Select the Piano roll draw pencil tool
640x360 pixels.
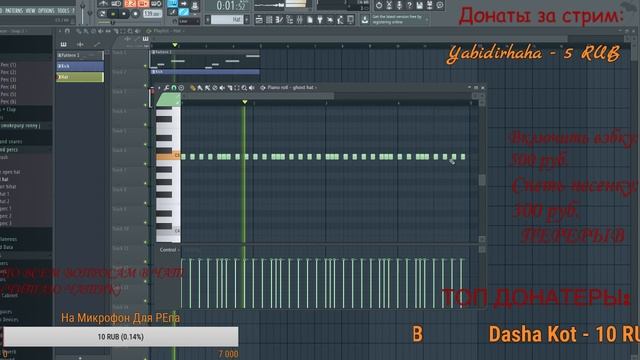(x=193, y=88)
